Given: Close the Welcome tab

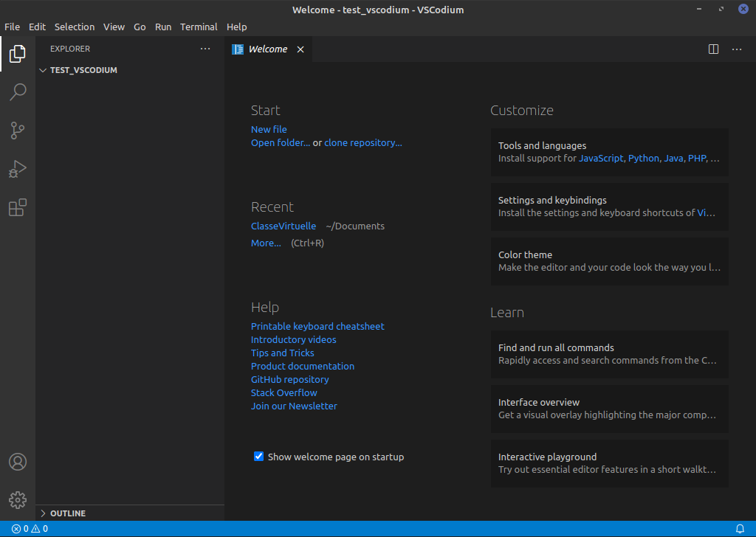Looking at the screenshot, I should click(x=300, y=49).
